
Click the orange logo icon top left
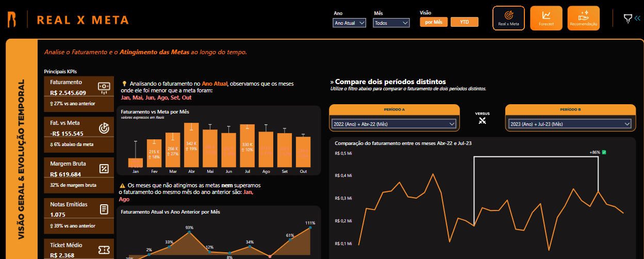pos(11,19)
